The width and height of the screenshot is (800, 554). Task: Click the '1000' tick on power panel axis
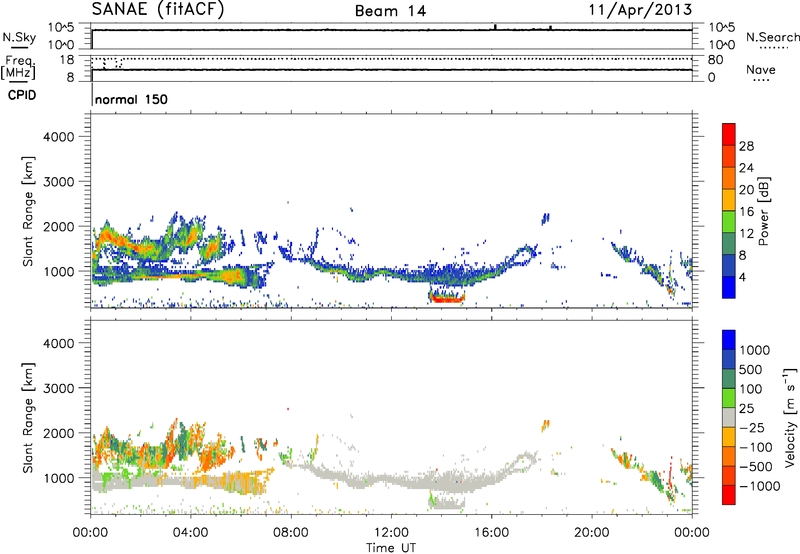coord(59,271)
